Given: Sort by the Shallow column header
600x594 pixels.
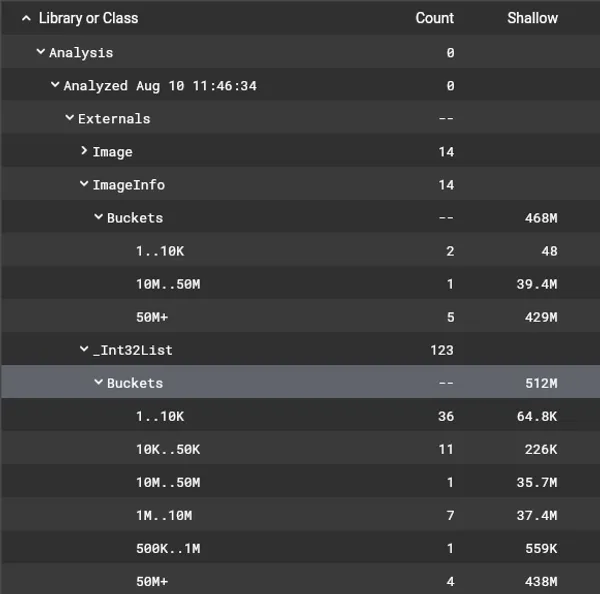Looking at the screenshot, I should (x=532, y=18).
